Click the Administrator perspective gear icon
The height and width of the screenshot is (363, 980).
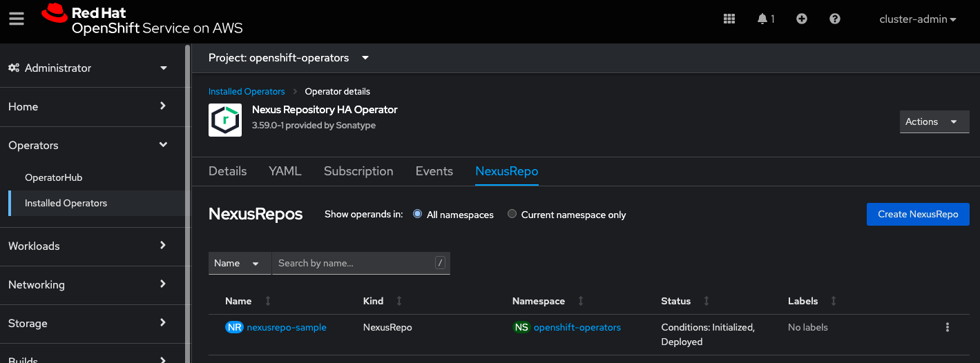point(14,68)
